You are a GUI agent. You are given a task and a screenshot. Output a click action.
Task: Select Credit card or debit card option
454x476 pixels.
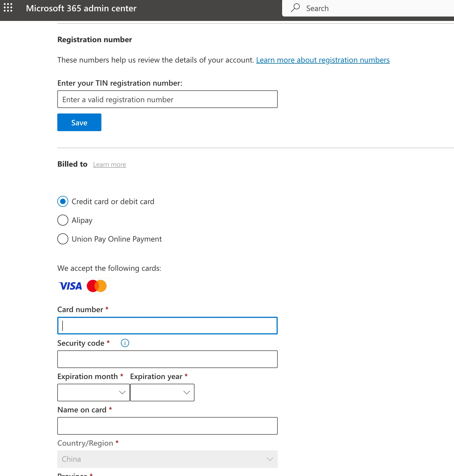(63, 201)
